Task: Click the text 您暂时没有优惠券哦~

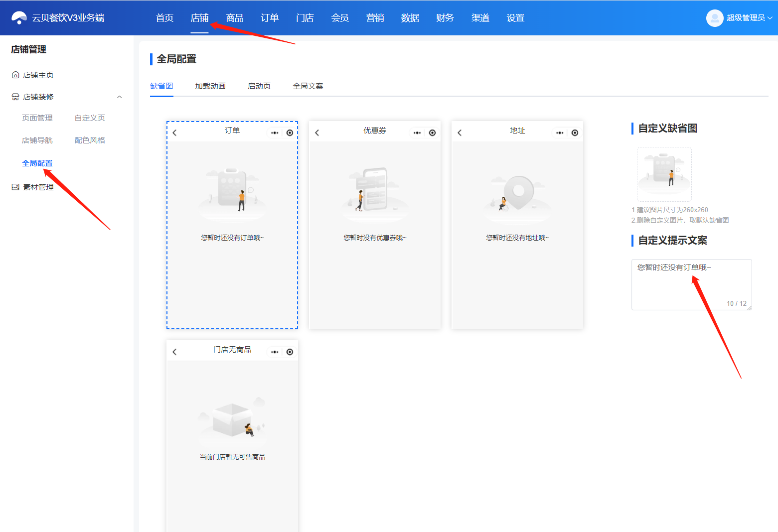Action: click(x=375, y=238)
